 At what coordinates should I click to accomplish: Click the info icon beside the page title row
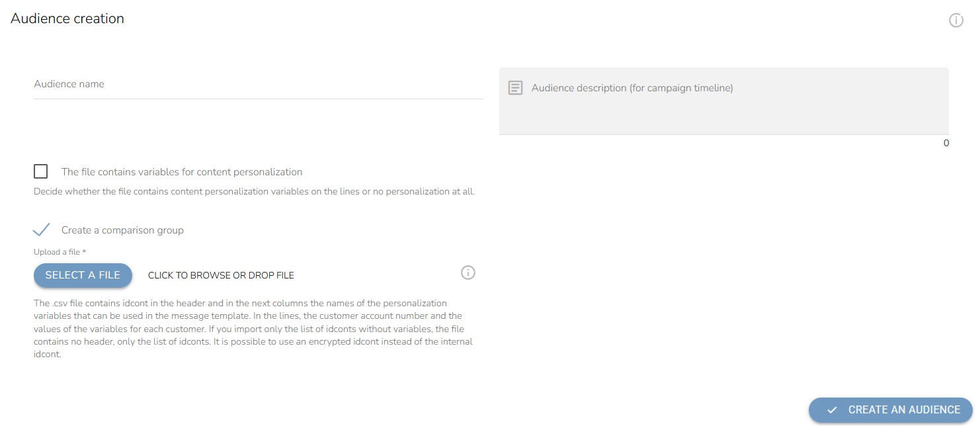coord(956,21)
